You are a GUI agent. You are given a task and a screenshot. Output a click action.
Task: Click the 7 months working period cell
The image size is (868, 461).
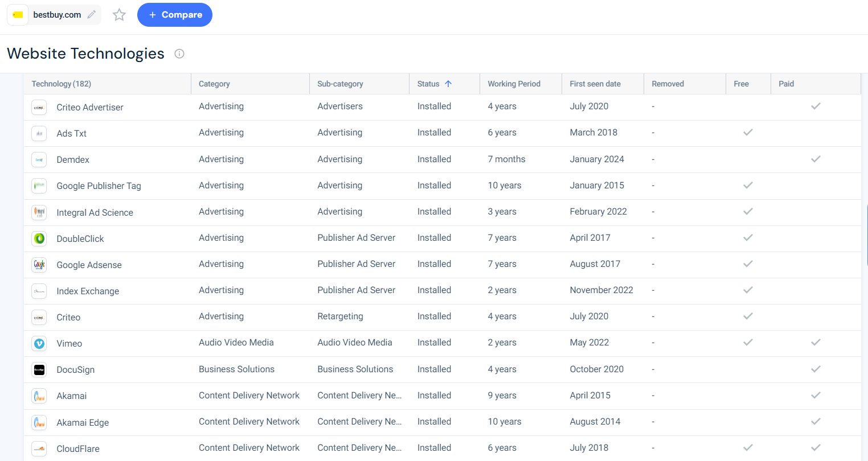click(x=506, y=159)
